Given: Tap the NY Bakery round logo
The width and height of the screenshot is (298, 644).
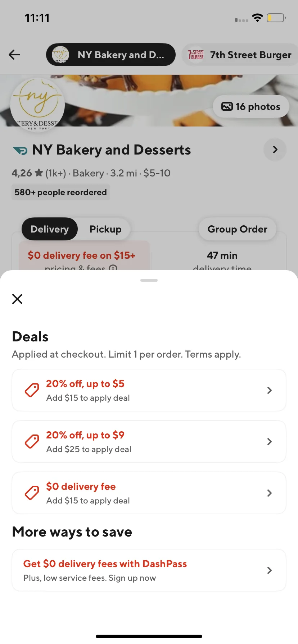Looking at the screenshot, I should pyautogui.click(x=37, y=105).
